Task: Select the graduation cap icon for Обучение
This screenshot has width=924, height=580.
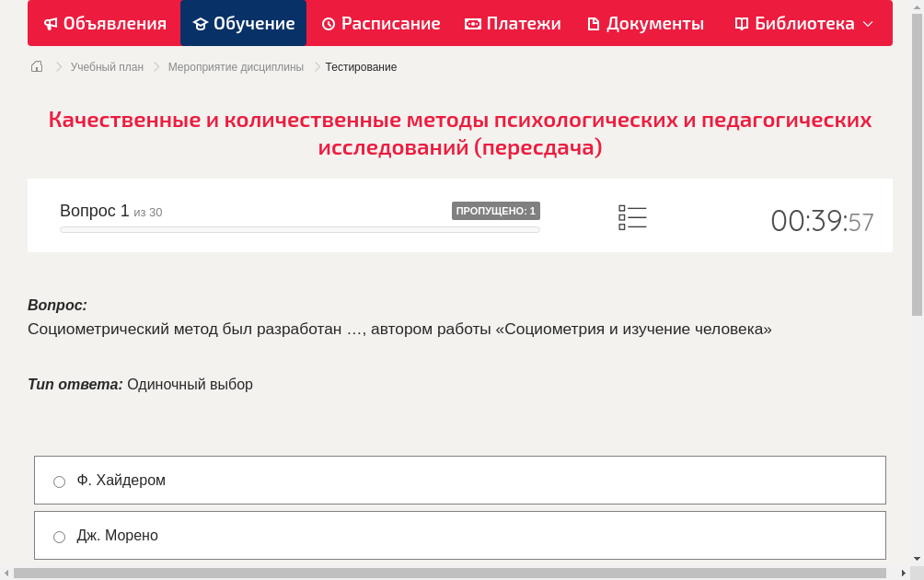Action: click(200, 23)
